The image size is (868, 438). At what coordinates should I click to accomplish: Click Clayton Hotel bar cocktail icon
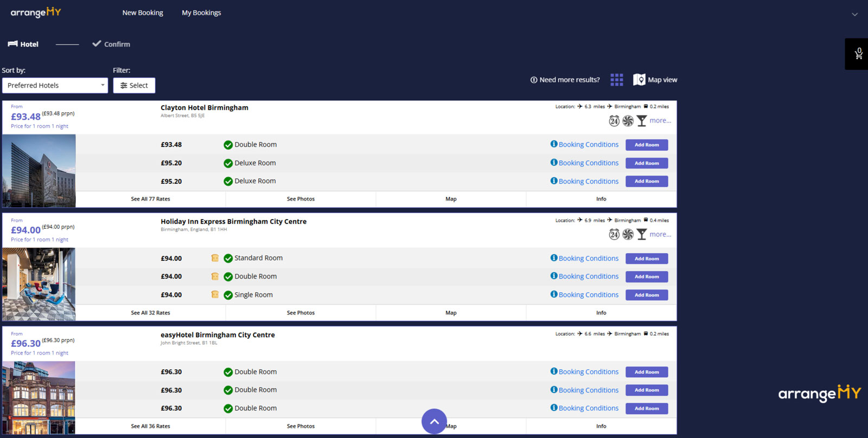642,121
